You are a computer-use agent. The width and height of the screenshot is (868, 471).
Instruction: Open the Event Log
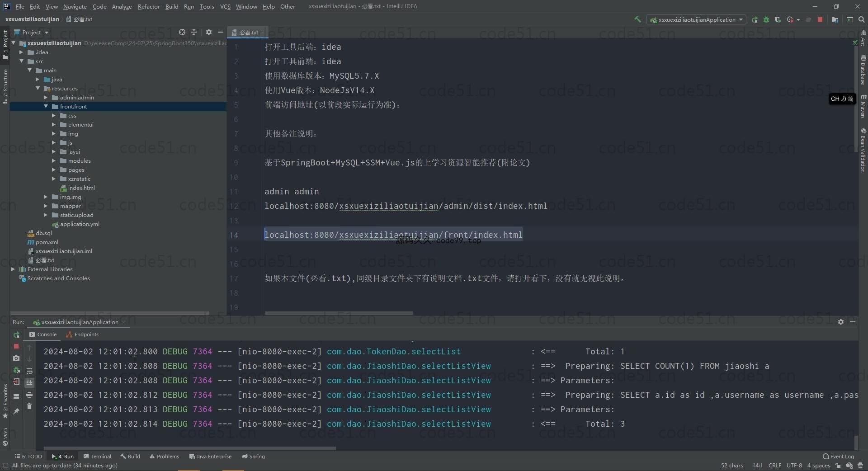(838, 456)
